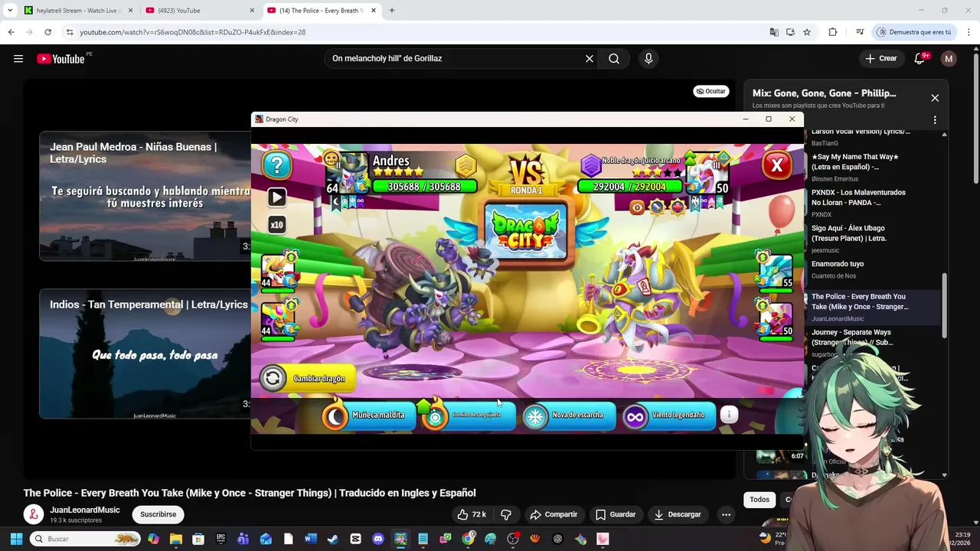This screenshot has width=980, height=551.
Task: Open Chrome three-dot settings menu
Action: tap(969, 32)
